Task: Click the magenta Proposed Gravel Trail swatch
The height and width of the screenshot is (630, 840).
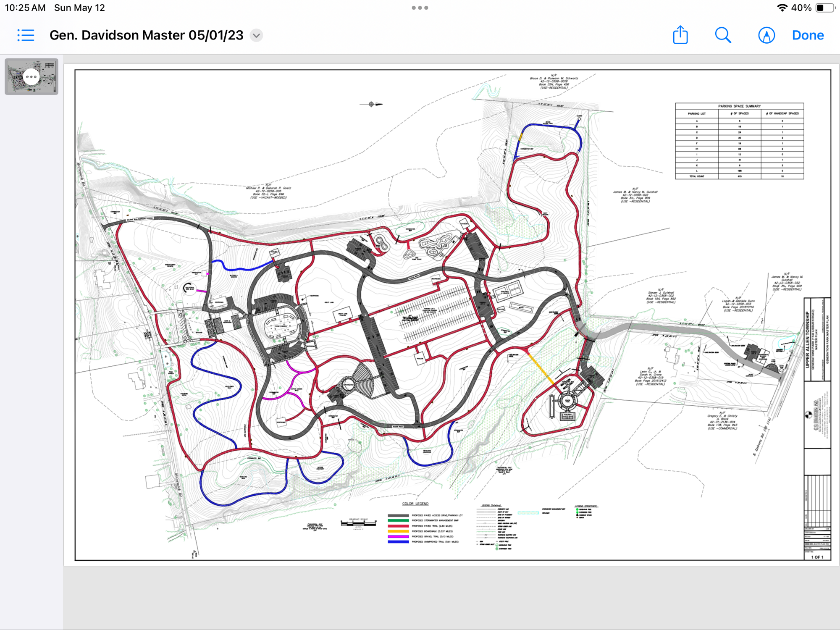Action: [x=398, y=536]
